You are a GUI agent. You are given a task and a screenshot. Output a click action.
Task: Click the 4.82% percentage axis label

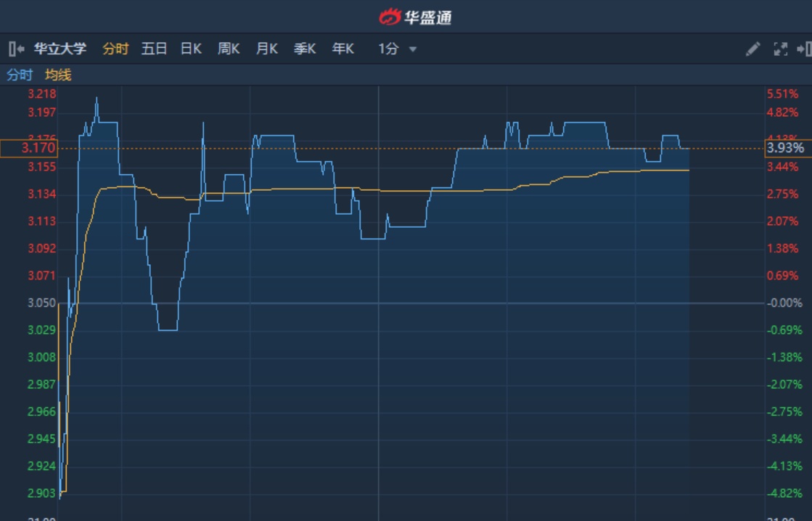pos(782,112)
